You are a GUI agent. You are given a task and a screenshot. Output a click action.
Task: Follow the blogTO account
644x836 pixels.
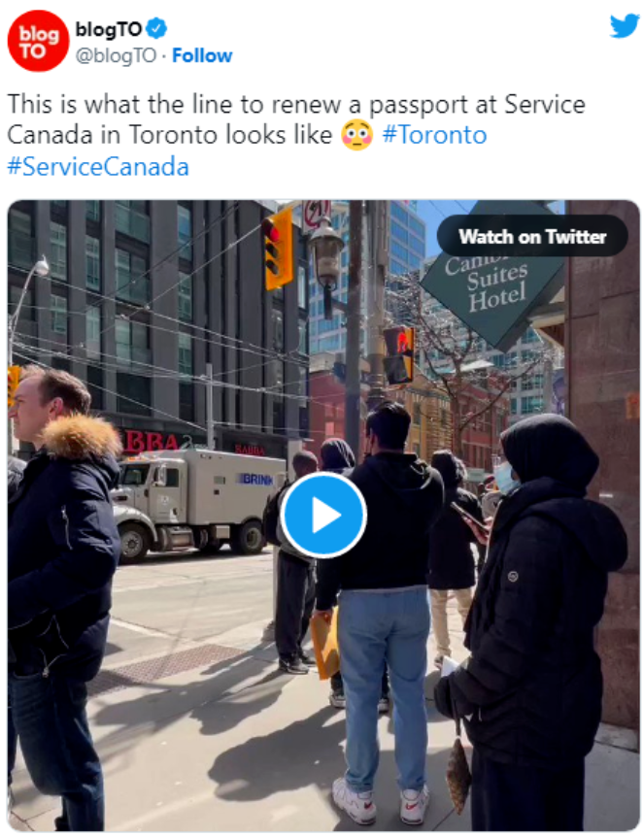pyautogui.click(x=202, y=55)
